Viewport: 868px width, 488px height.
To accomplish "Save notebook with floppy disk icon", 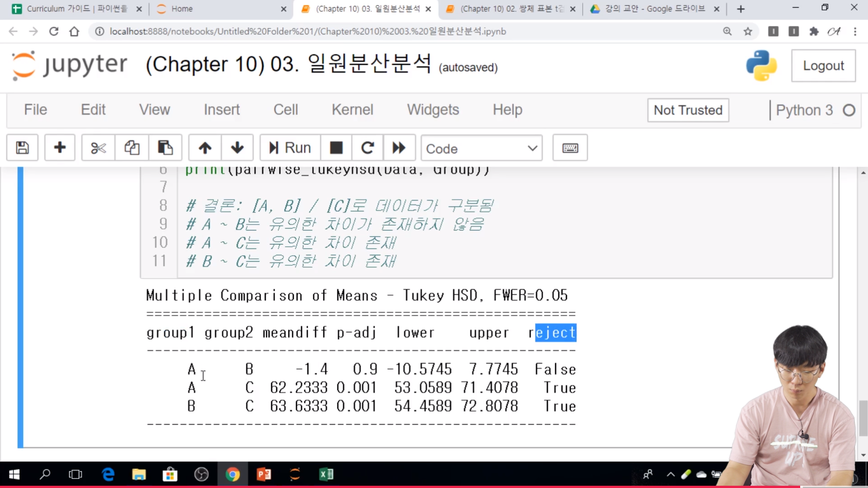I will pyautogui.click(x=22, y=148).
